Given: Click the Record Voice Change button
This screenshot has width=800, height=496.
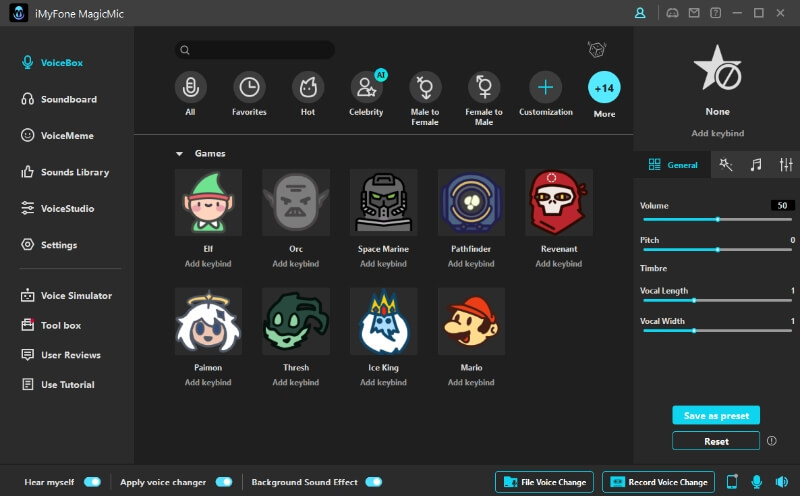Looking at the screenshot, I should click(659, 482).
